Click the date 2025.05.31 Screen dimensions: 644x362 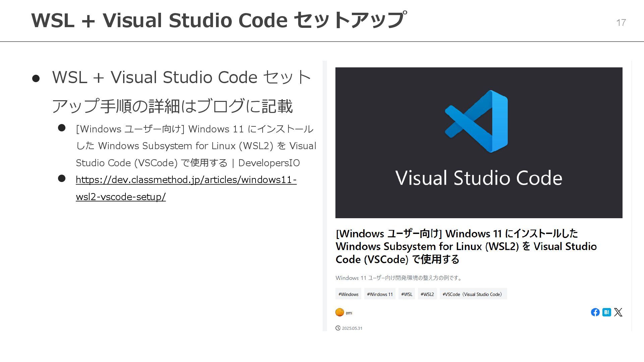click(352, 328)
